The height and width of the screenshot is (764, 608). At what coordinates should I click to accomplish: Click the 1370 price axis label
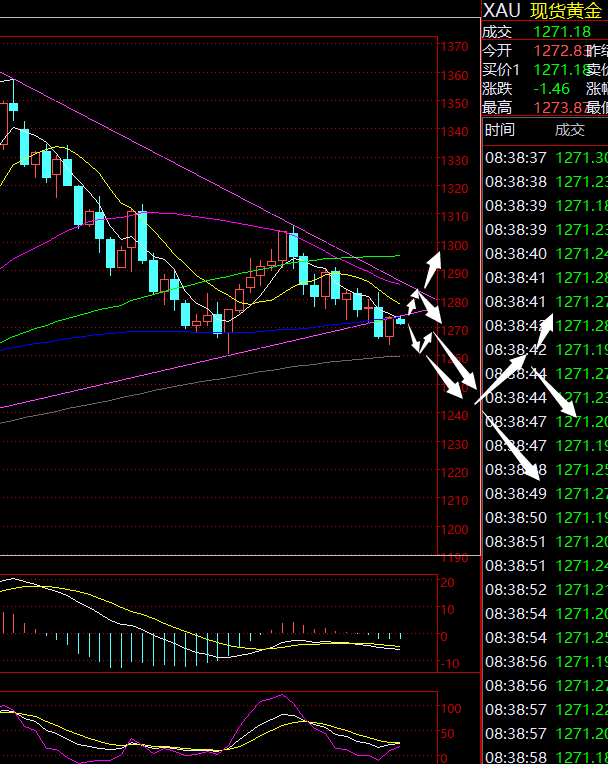tap(455, 47)
